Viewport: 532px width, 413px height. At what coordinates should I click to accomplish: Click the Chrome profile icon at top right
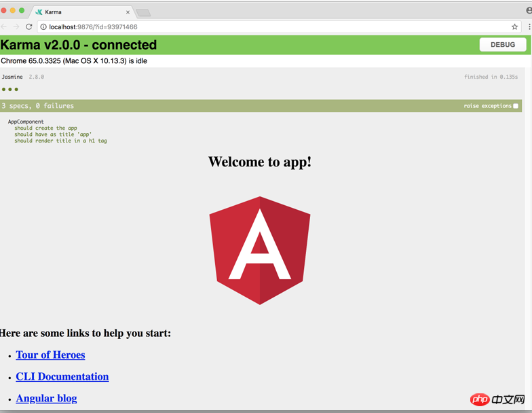pyautogui.click(x=529, y=11)
